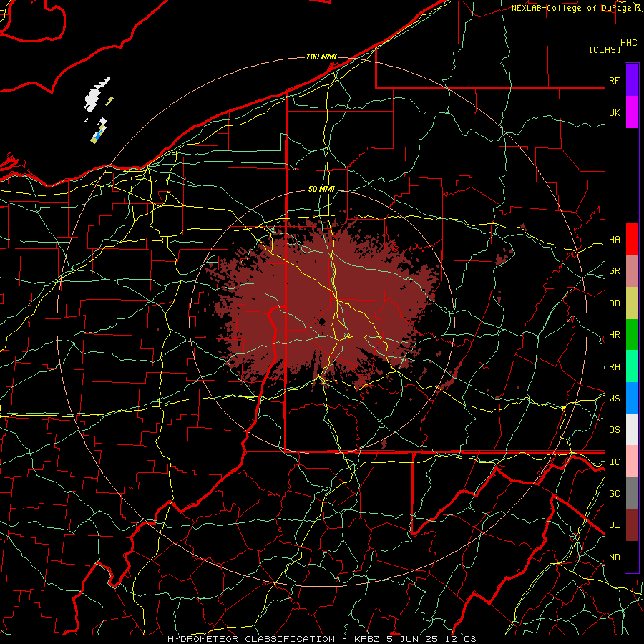Click the "RA" legend label
Screen dimensions: 644x644
tap(615, 367)
